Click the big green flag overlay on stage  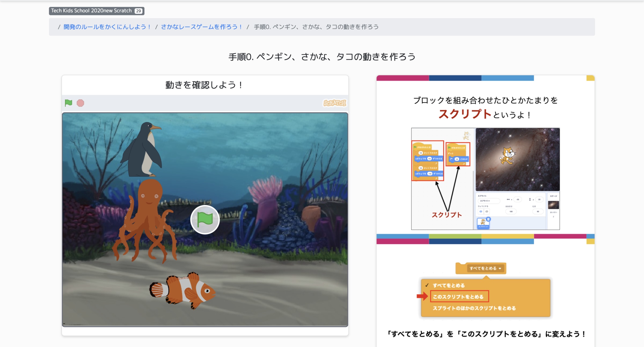tap(205, 220)
